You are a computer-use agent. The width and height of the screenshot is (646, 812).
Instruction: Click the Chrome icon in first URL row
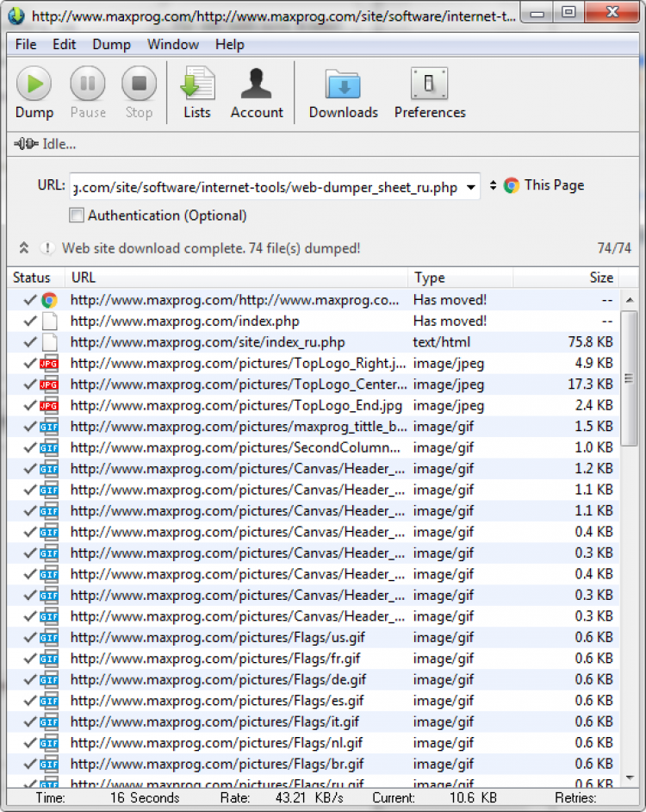50,300
